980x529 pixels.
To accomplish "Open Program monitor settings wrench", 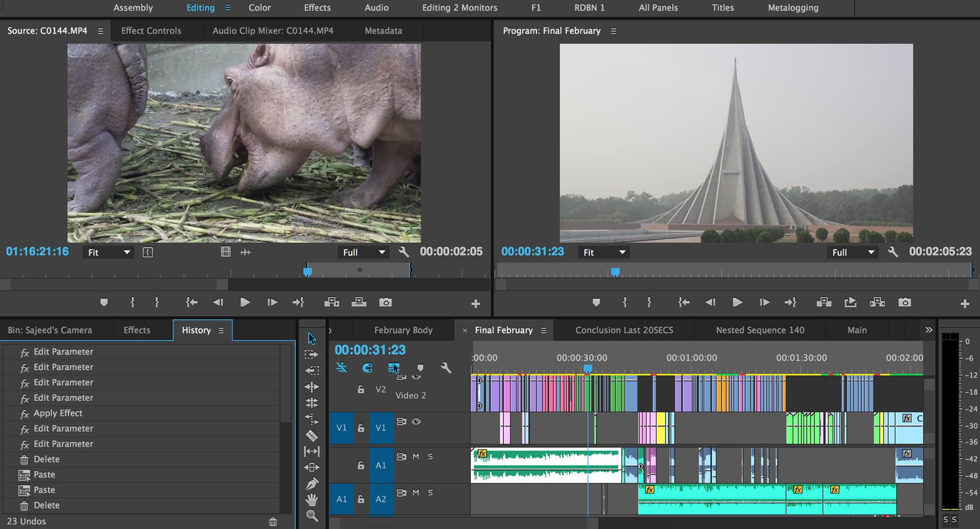I will coord(893,252).
